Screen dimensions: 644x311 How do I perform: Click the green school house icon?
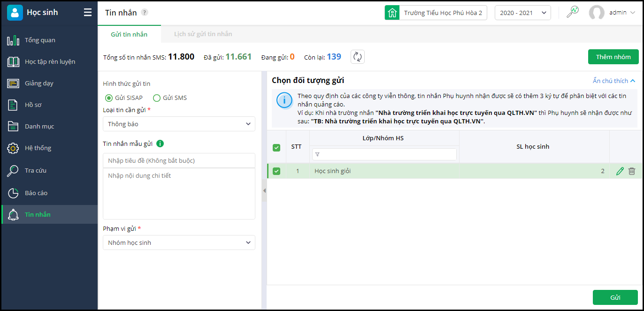[392, 13]
